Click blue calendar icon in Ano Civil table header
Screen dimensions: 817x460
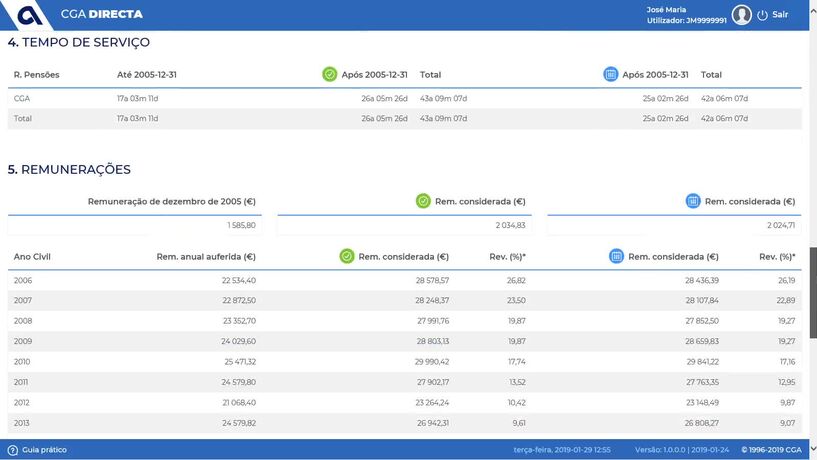click(x=616, y=257)
